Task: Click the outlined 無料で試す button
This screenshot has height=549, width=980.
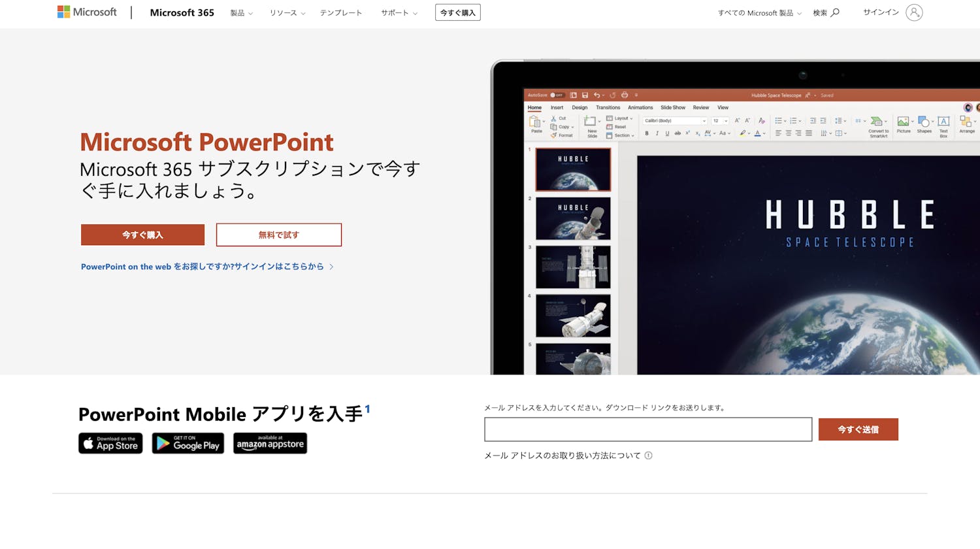Action: click(x=278, y=235)
